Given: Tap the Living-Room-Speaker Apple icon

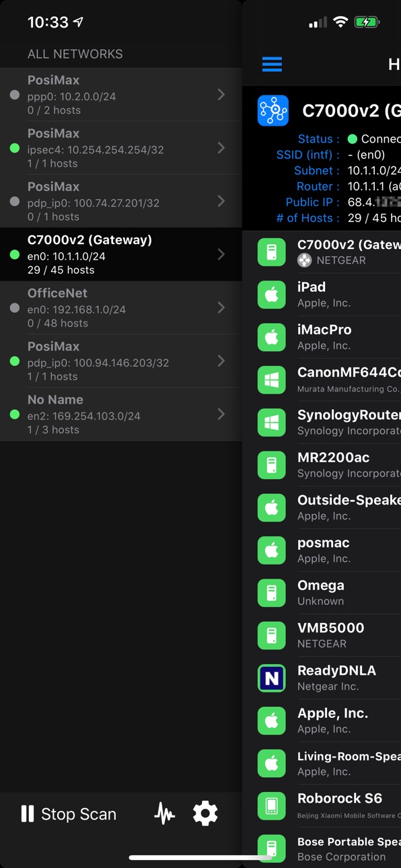Looking at the screenshot, I should pos(272,763).
